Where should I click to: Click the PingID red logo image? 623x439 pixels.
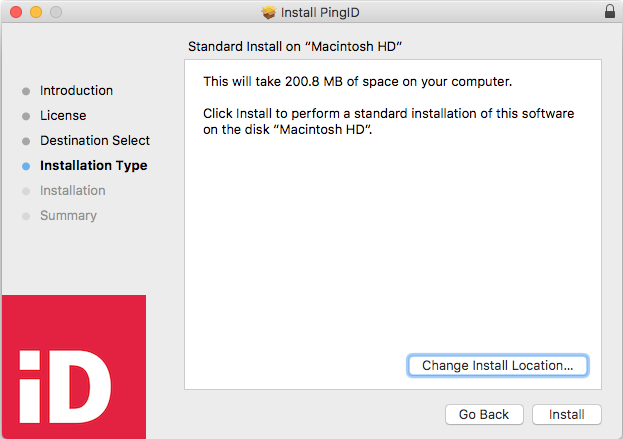(74, 367)
